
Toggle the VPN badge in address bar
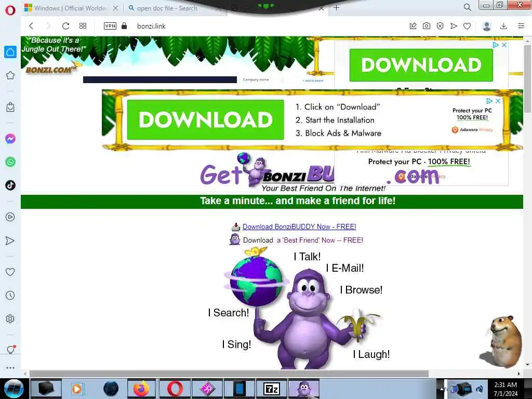pyautogui.click(x=110, y=26)
